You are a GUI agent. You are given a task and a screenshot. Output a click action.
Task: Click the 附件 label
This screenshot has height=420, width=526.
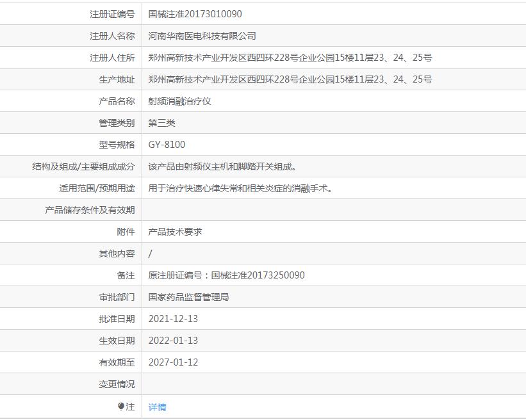pos(126,232)
